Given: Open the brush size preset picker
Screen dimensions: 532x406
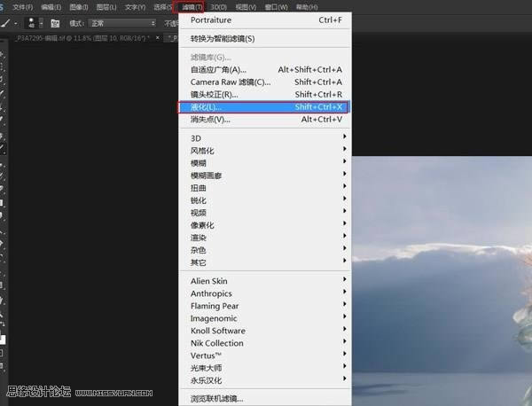Looking at the screenshot, I should click(x=32, y=22).
